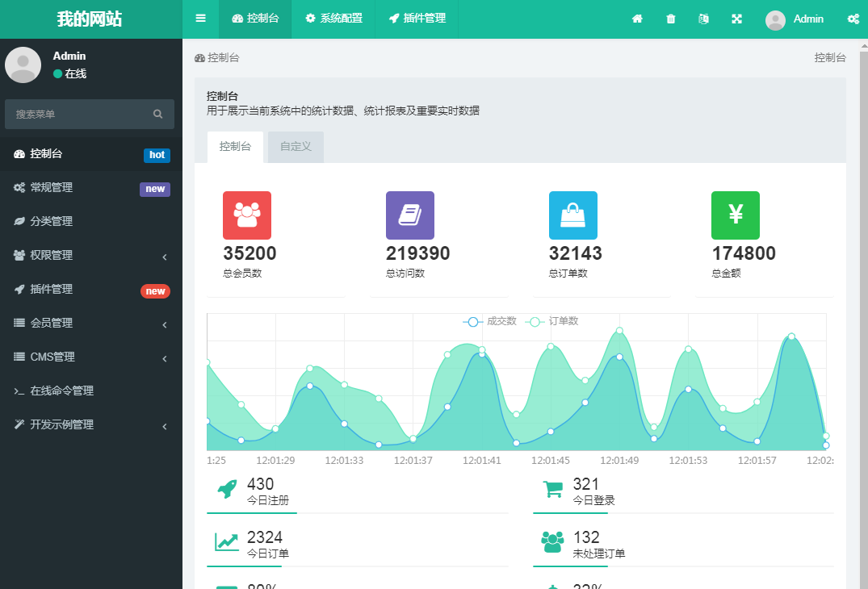Screen dimensions: 868x589
Task: Open the settings gears icon at top right
Action: pos(853,19)
